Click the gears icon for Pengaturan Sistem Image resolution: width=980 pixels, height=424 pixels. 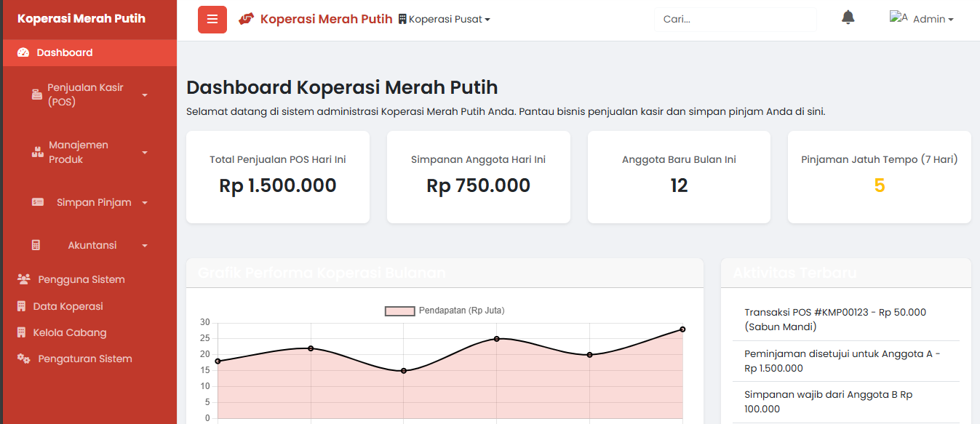tap(24, 359)
